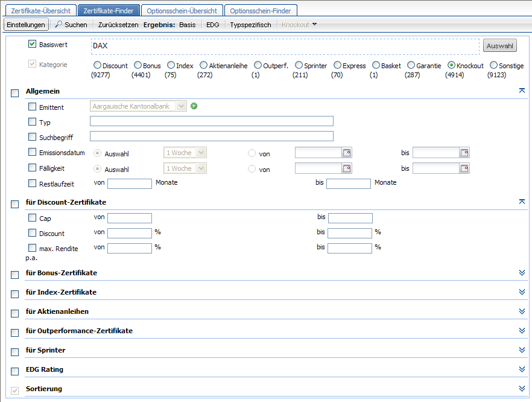This screenshot has width=532, height=402.
Task: Tick the Cap checkbox
Action: point(33,218)
